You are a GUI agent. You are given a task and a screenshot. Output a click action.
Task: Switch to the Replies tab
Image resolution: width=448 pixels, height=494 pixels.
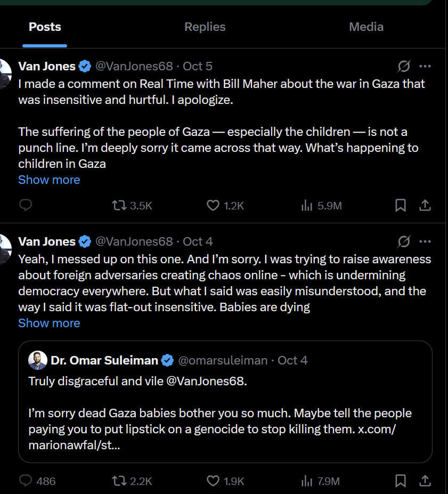(205, 27)
